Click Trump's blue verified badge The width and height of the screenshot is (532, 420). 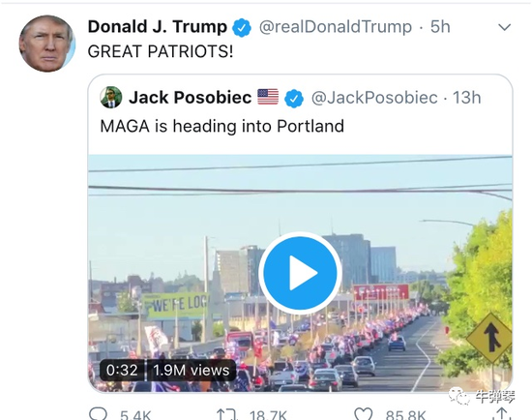[x=242, y=28]
